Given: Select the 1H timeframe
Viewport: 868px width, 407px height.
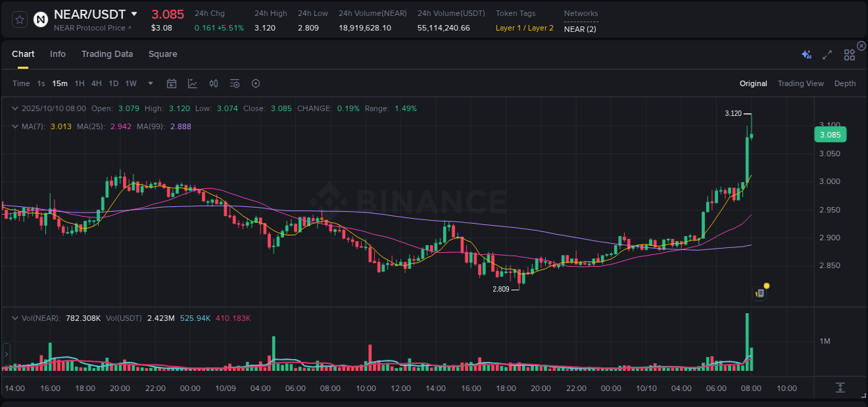Looking at the screenshot, I should click(x=79, y=83).
